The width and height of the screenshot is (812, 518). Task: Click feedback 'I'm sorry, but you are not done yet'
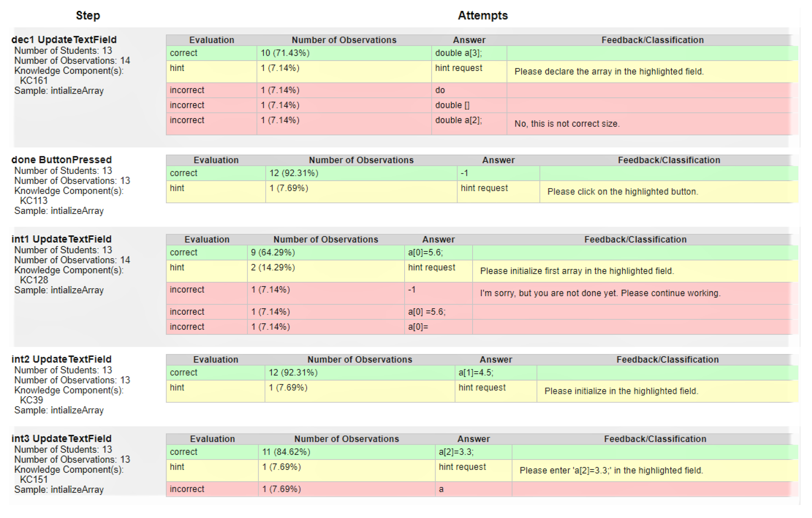coord(600,293)
